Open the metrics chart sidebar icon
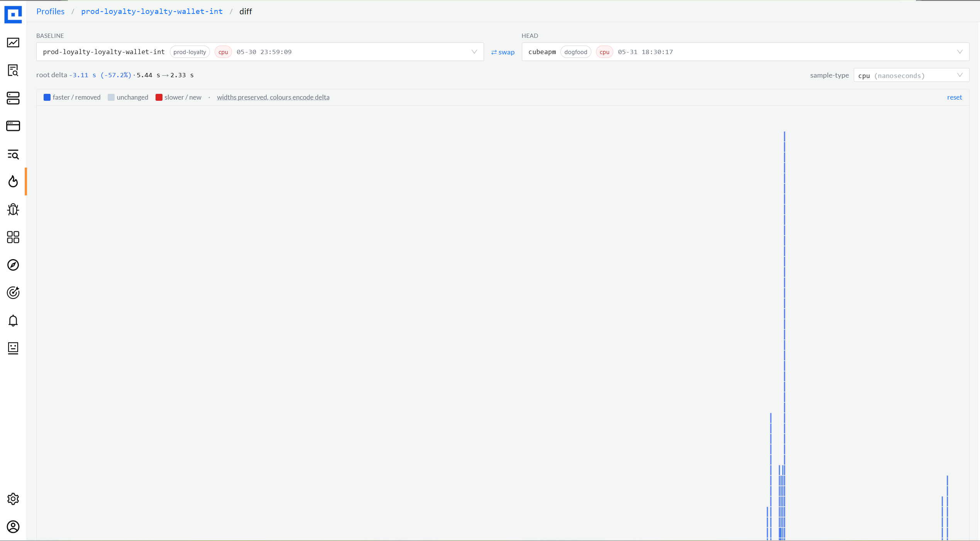The width and height of the screenshot is (980, 541). pyautogui.click(x=13, y=42)
